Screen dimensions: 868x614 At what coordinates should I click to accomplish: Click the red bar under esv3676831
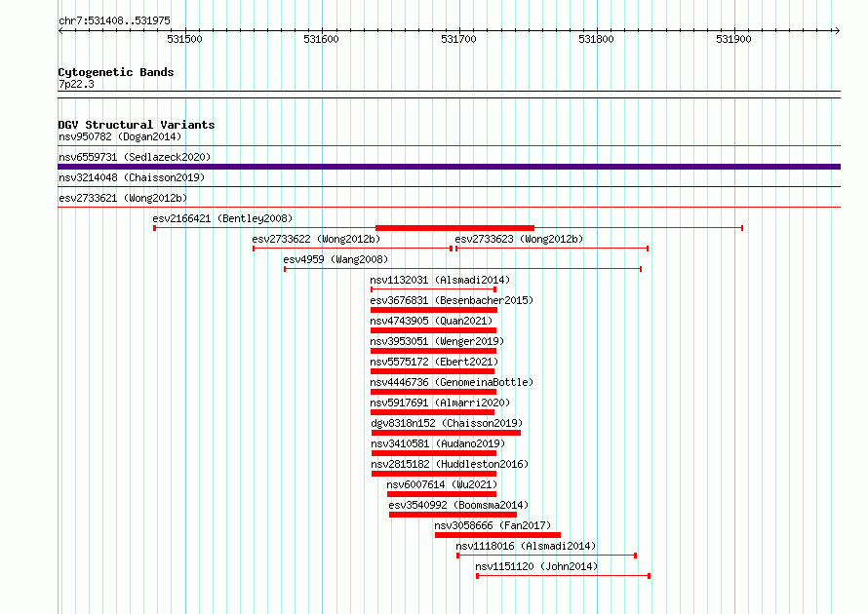pyautogui.click(x=433, y=310)
